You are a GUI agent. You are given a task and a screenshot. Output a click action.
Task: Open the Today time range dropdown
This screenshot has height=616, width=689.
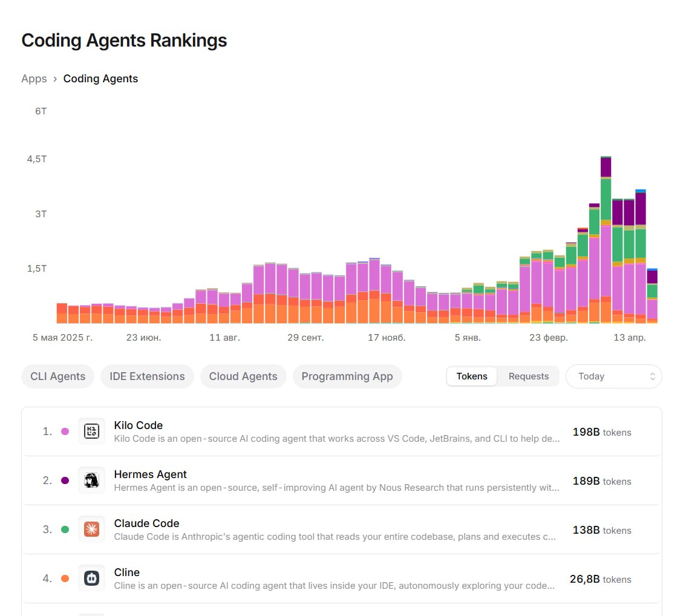613,376
